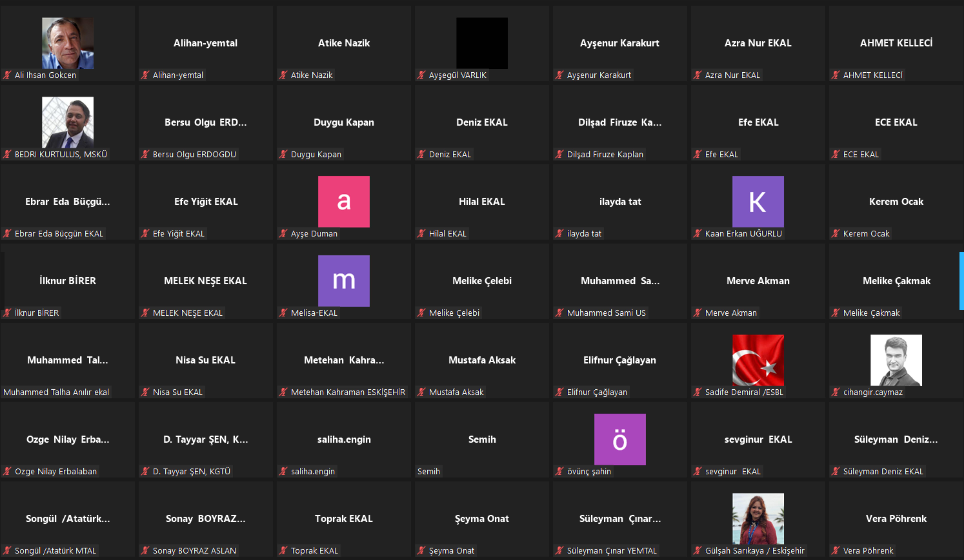Click muted mic icon beside Alihan-yemtal

[x=145, y=75]
